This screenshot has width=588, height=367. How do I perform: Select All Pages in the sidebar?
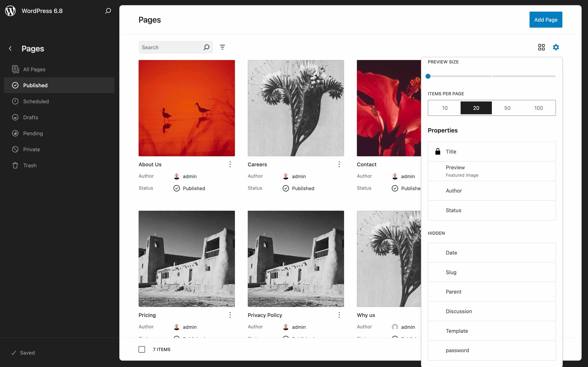[34, 69]
